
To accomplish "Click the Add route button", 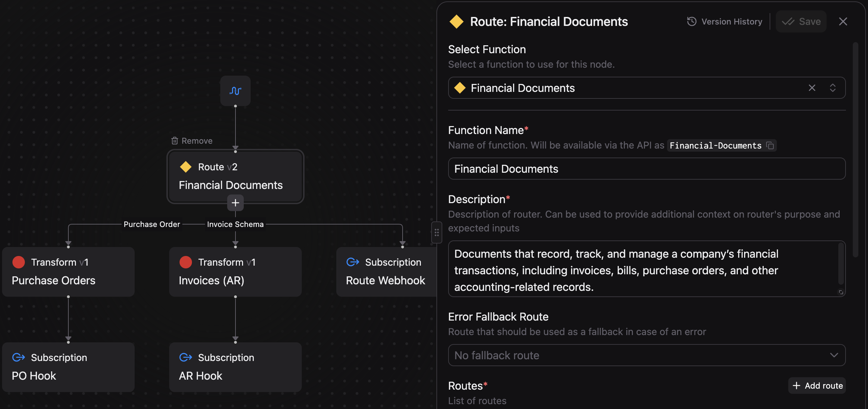I will tap(817, 386).
